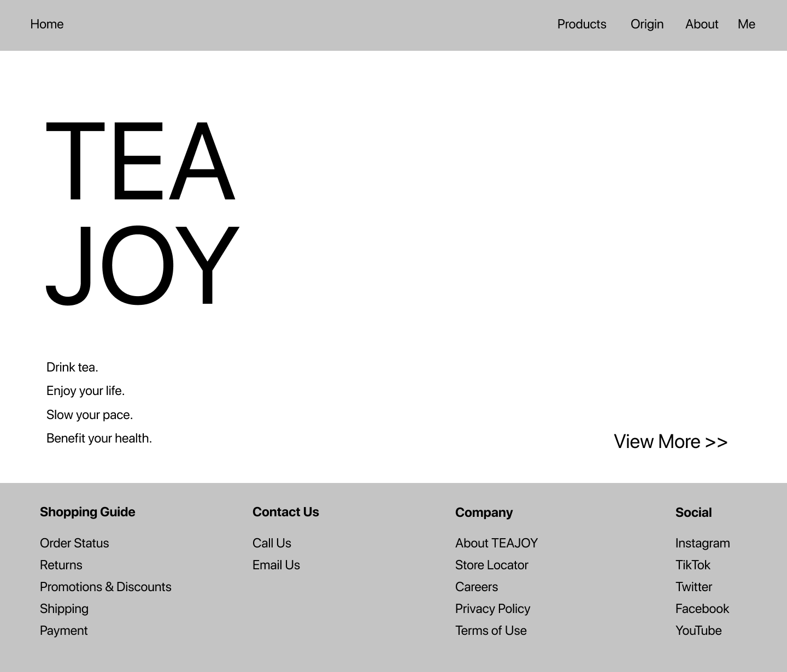The width and height of the screenshot is (787, 672).
Task: Open the Store Locator link
Action: point(491,565)
